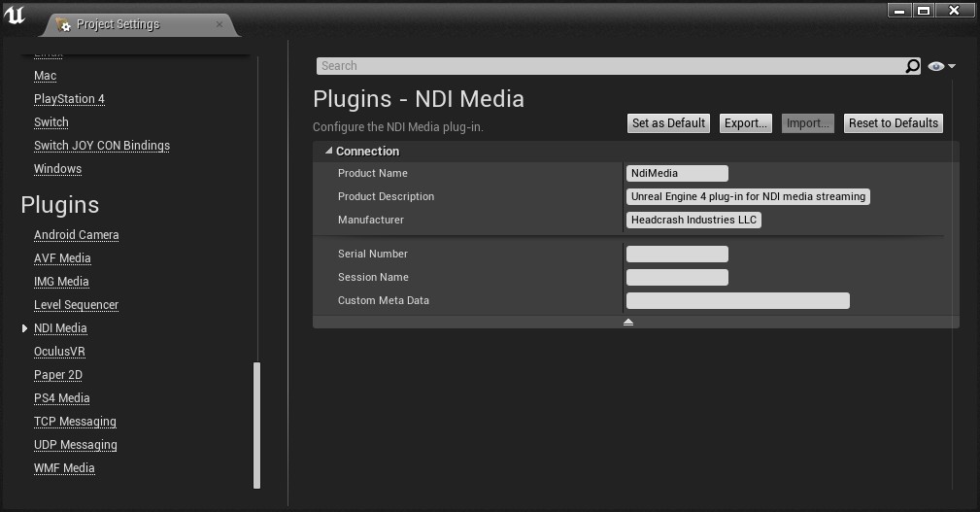The width and height of the screenshot is (980, 512).
Task: Open PlayStation 4 platform settings
Action: tap(69, 99)
